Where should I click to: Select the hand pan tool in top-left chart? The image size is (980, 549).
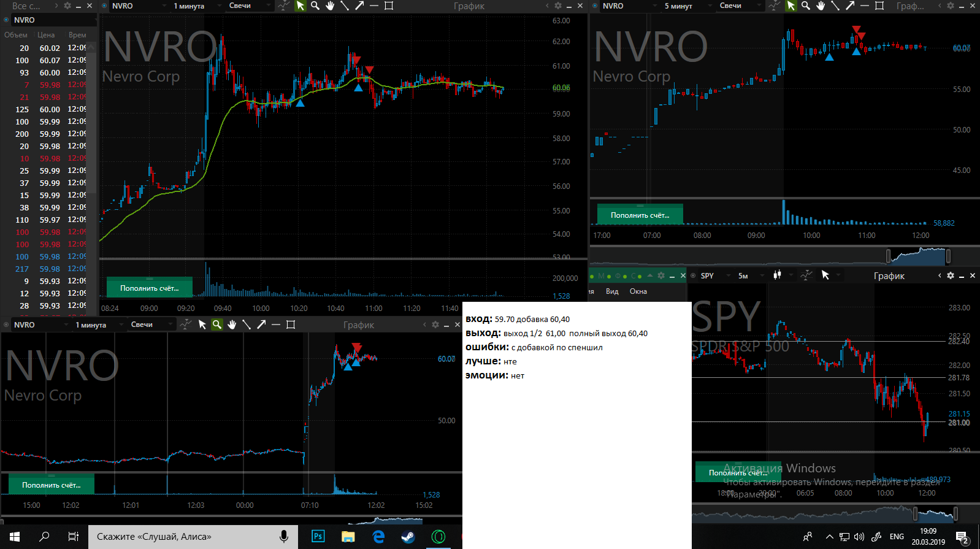330,6
